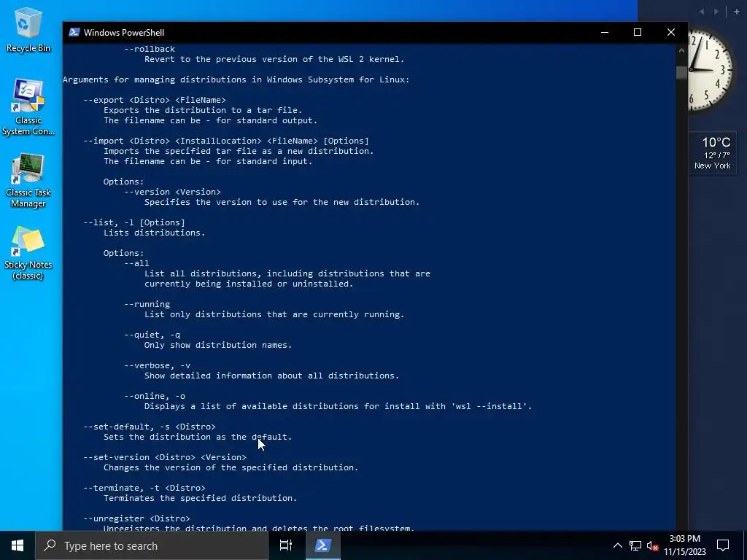Open the Windows Start menu
Screen dimensions: 747x560
(18, 545)
